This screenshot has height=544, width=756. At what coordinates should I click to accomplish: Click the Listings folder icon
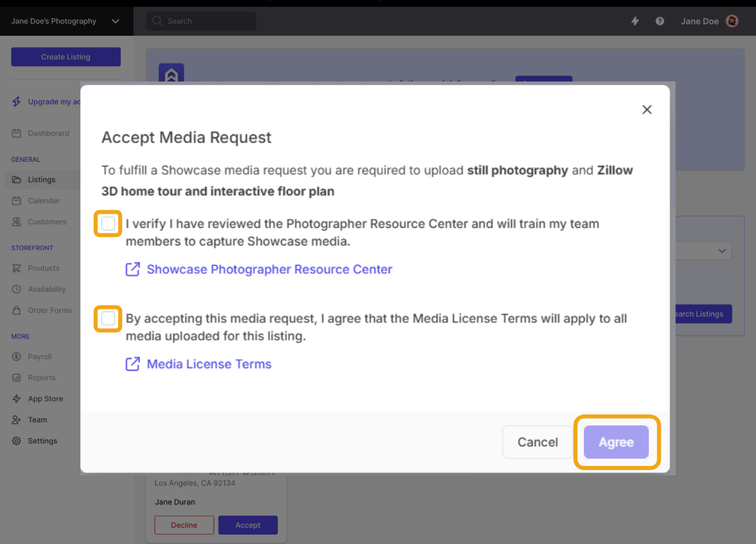click(16, 180)
